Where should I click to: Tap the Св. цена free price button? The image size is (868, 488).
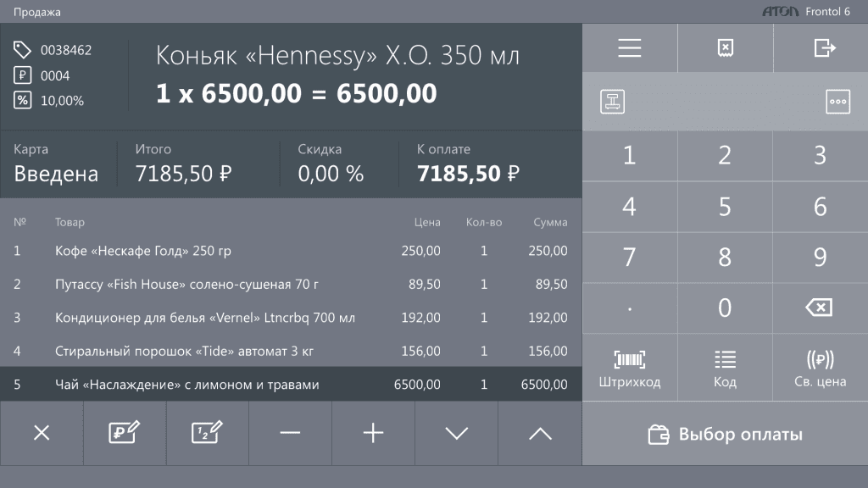tap(821, 368)
